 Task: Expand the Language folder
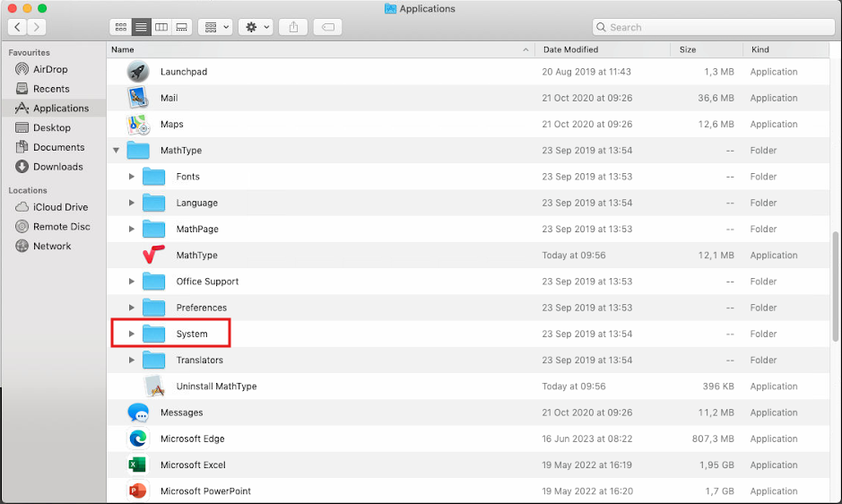point(131,203)
